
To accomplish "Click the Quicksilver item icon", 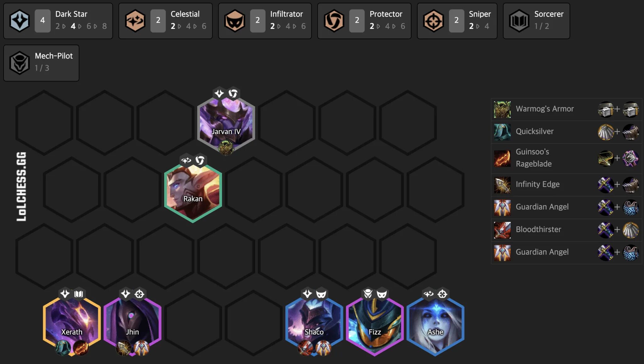I will coord(502,132).
